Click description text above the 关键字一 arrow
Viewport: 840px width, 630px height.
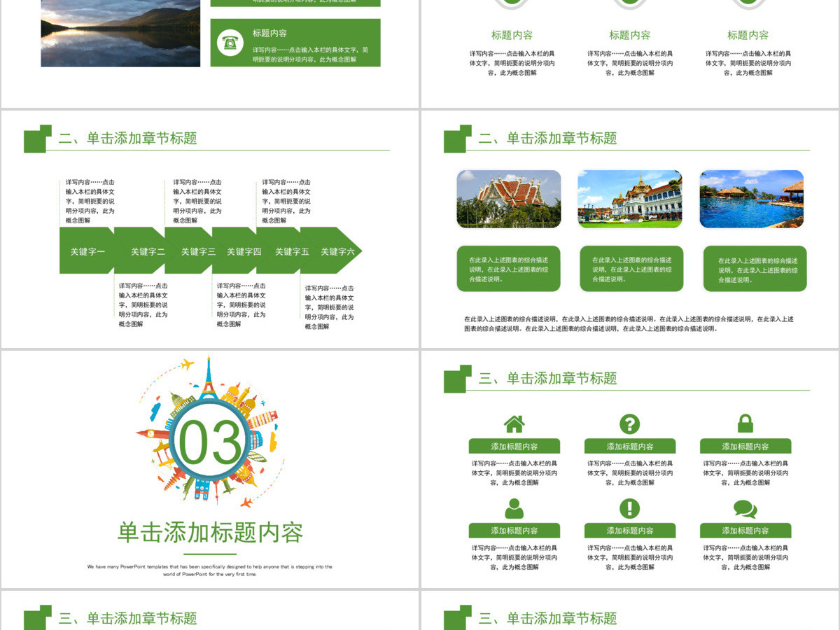[90, 202]
